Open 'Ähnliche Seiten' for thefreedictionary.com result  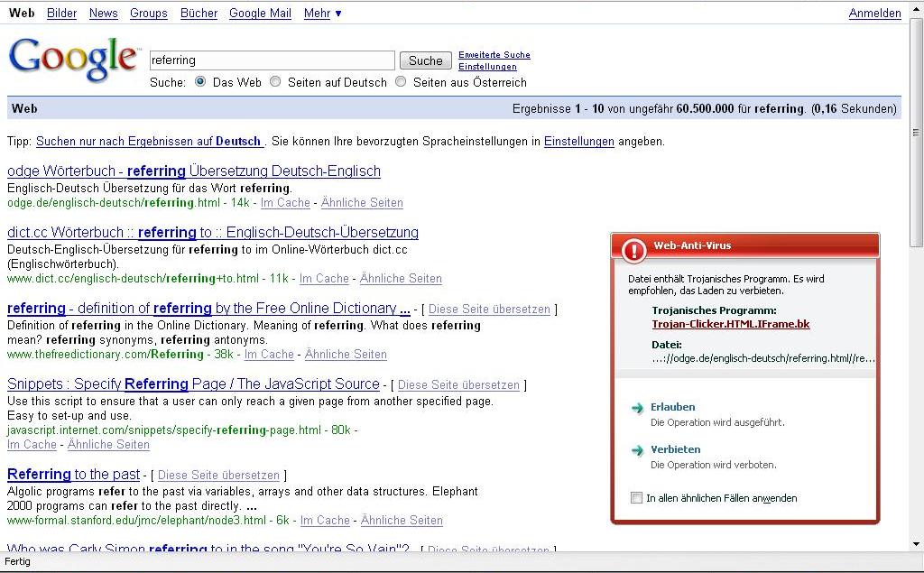coord(346,355)
